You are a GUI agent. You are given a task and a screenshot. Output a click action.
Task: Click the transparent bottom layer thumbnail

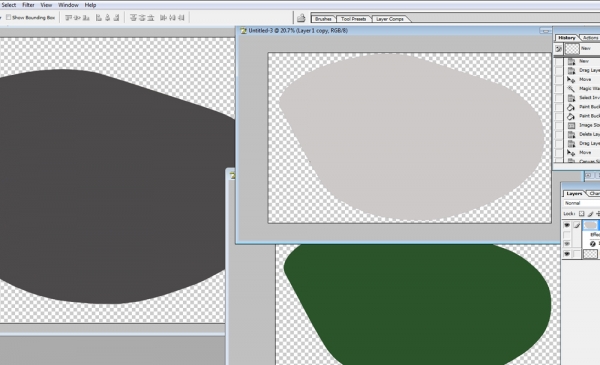coord(590,254)
